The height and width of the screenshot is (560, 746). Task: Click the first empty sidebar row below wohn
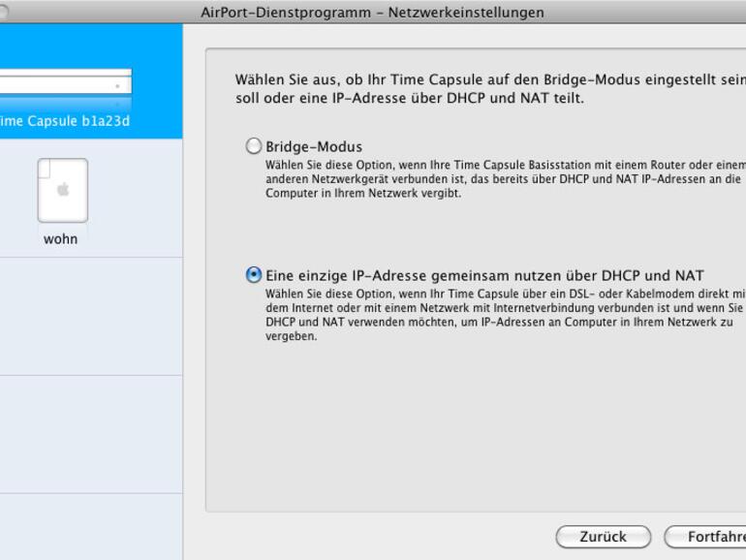pos(91,316)
